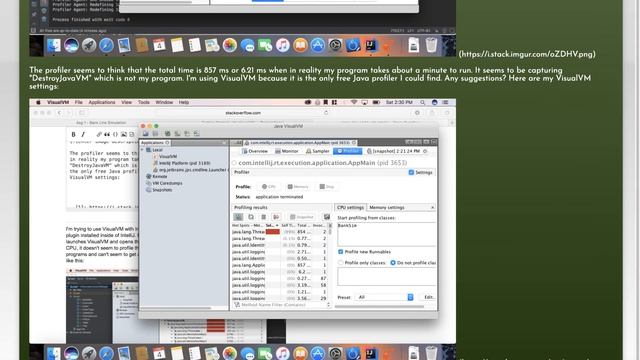Viewport: 640px width, 360px height.
Task: Select the Do not profile classes radio button
Action: coord(393,263)
